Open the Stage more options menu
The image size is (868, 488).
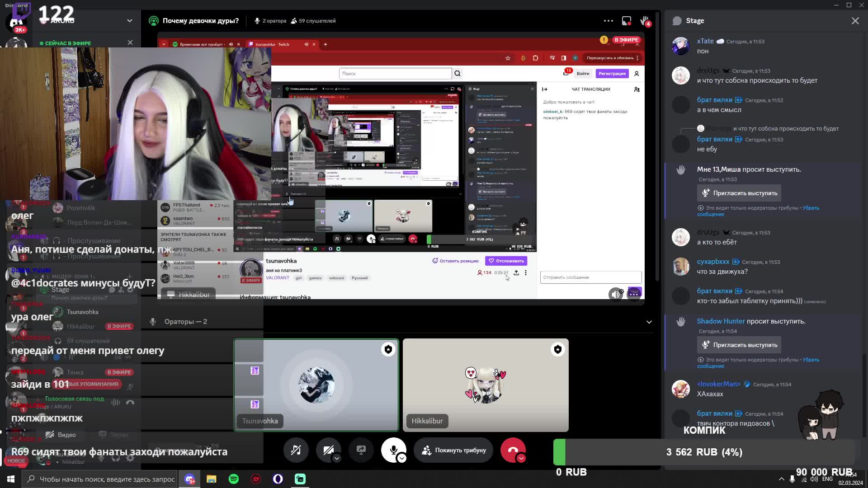pos(609,21)
